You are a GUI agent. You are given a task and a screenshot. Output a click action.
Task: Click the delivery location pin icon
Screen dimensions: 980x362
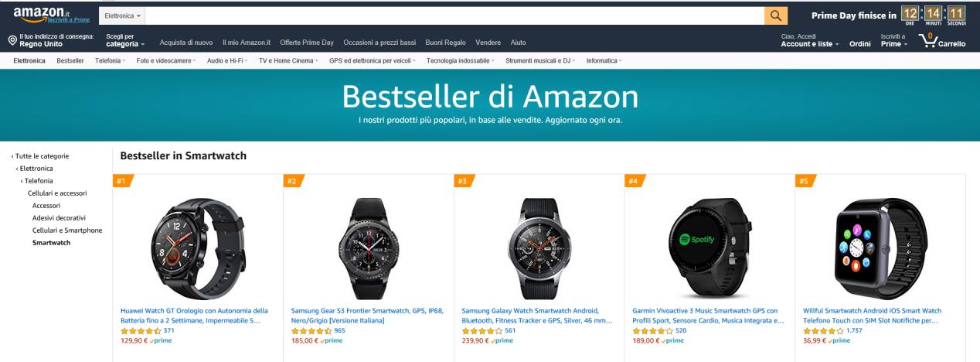(x=12, y=39)
